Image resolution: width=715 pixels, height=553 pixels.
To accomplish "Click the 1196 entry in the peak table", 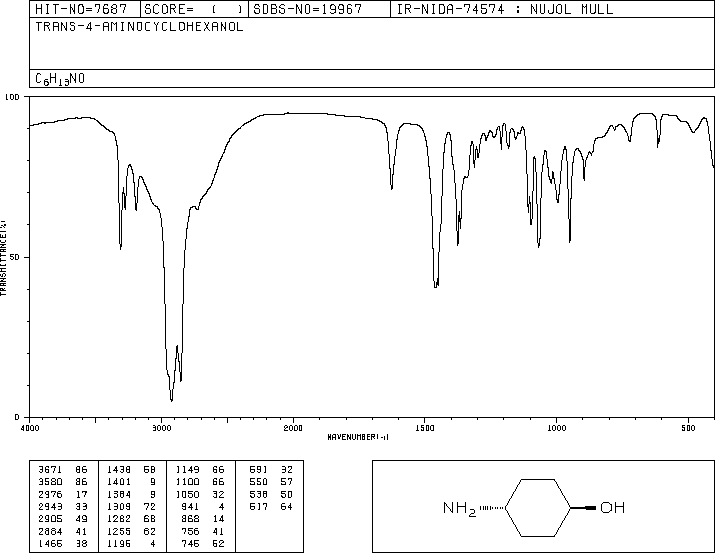I will click(119, 543).
